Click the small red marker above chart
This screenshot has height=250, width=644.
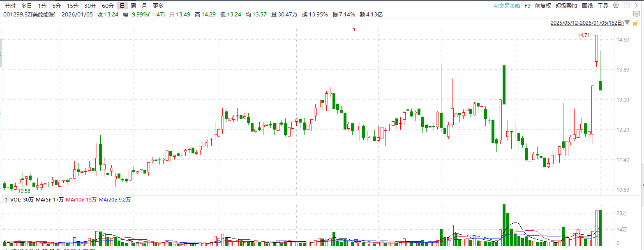354,29
